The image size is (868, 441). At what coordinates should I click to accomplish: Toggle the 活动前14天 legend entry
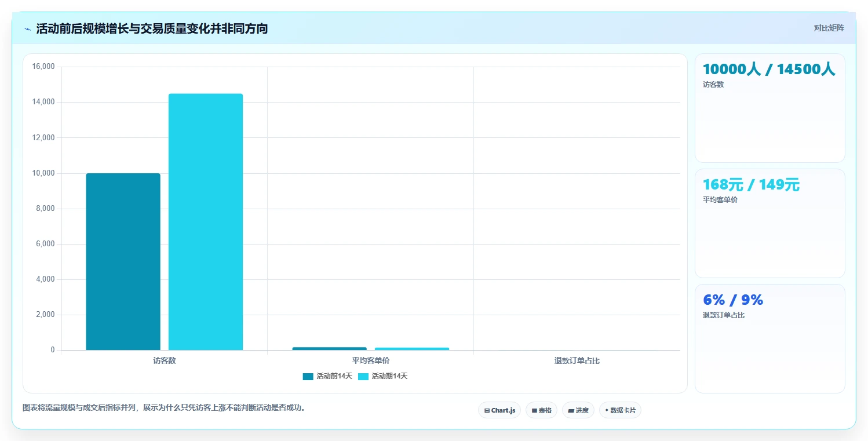click(x=327, y=376)
